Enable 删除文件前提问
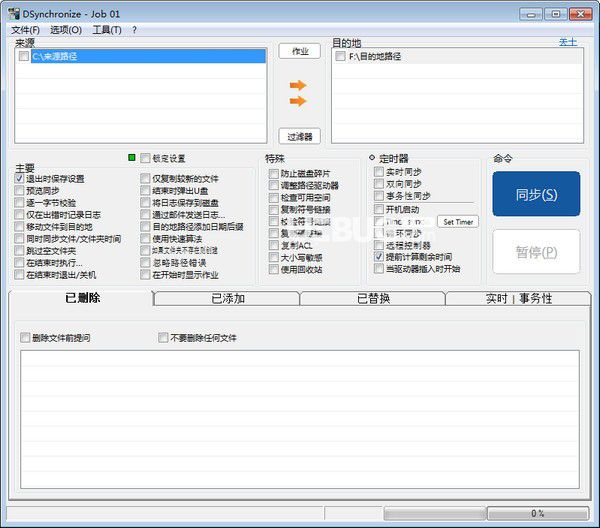Screen dimensions: 600x528 (25, 337)
